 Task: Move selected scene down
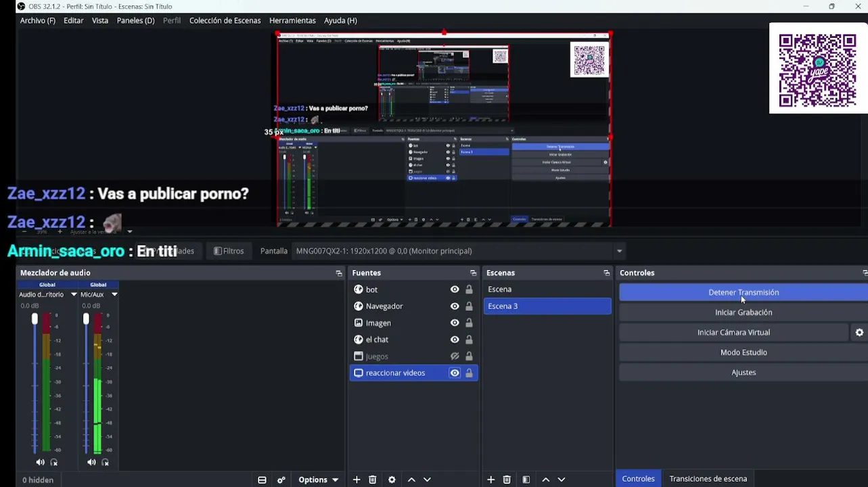pyautogui.click(x=562, y=480)
